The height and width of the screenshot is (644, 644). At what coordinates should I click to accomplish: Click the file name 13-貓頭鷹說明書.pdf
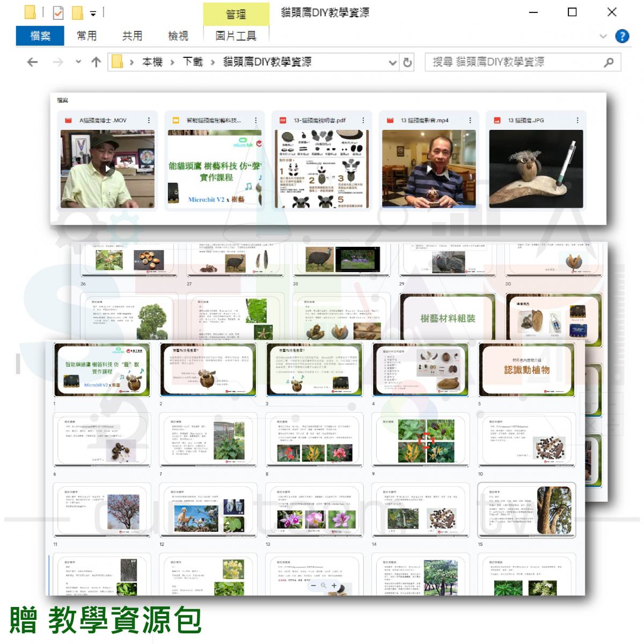coord(320,121)
